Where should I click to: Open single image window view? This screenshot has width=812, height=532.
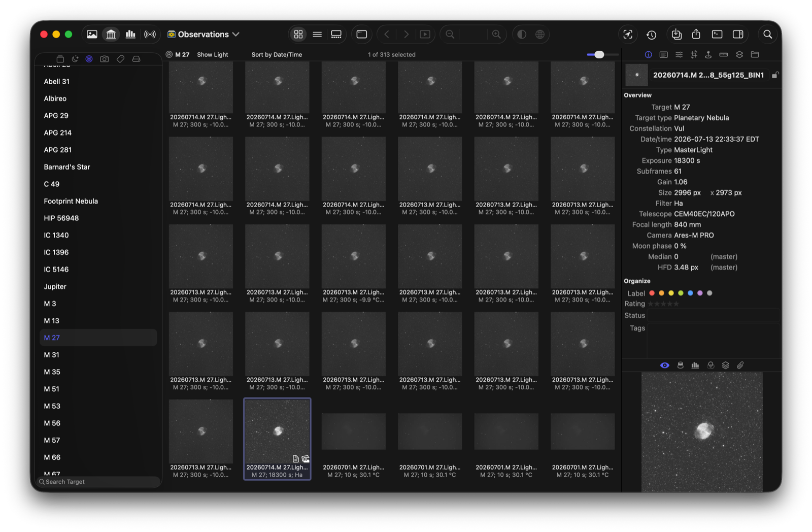362,35
